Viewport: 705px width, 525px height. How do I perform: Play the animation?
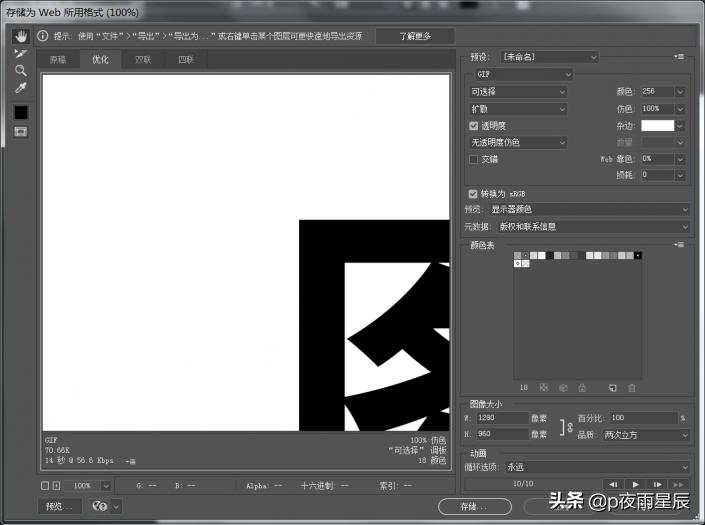tap(635, 484)
